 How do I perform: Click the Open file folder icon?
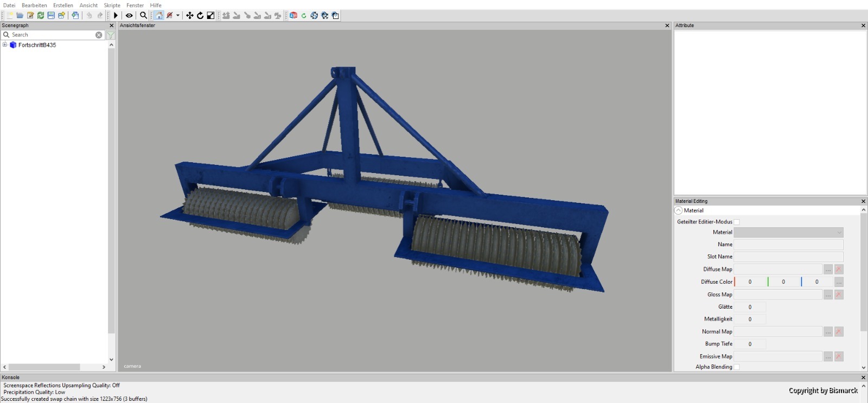20,16
